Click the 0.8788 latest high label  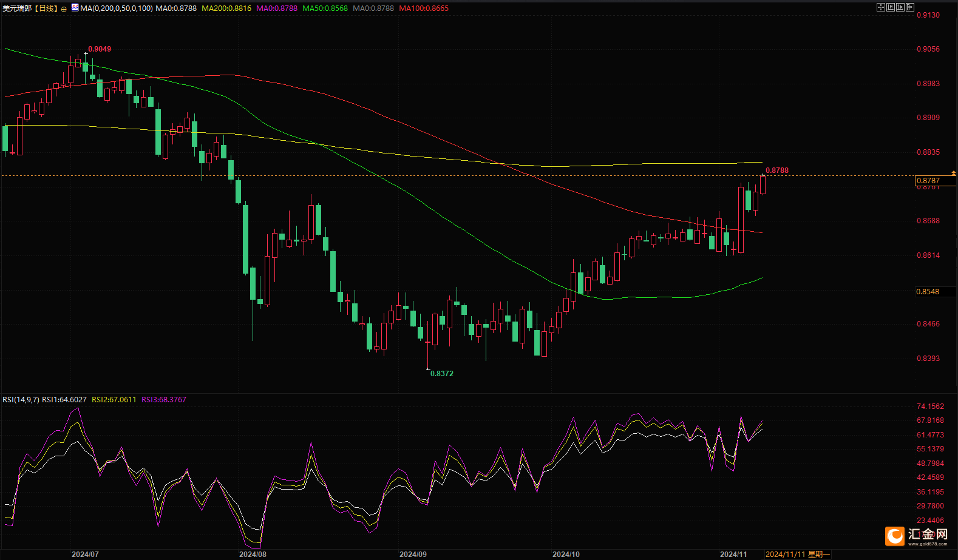[777, 170]
